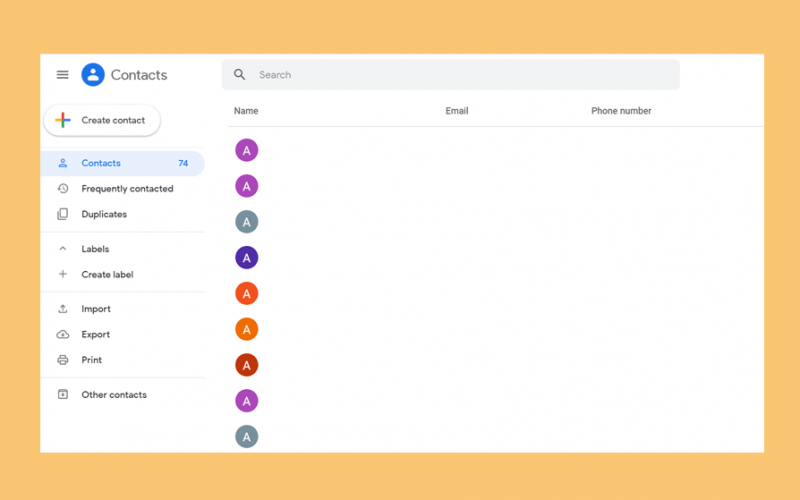This screenshot has width=800, height=500.
Task: Click the Export cloud icon
Action: coord(63,335)
